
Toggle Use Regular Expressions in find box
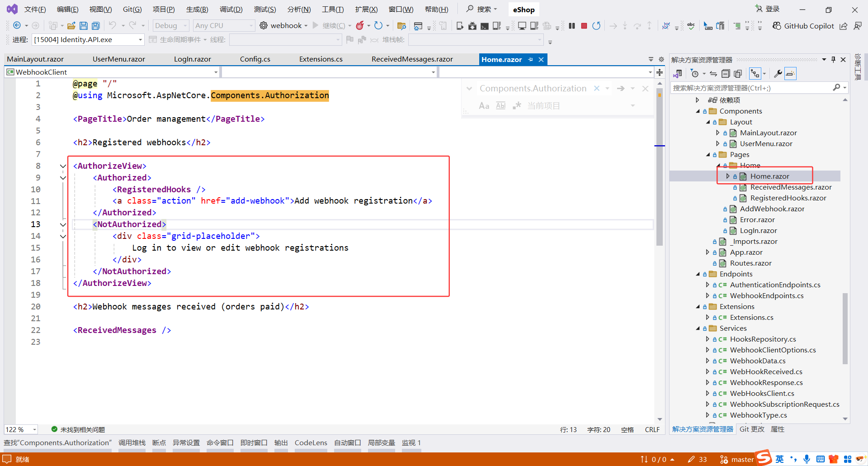click(x=517, y=105)
